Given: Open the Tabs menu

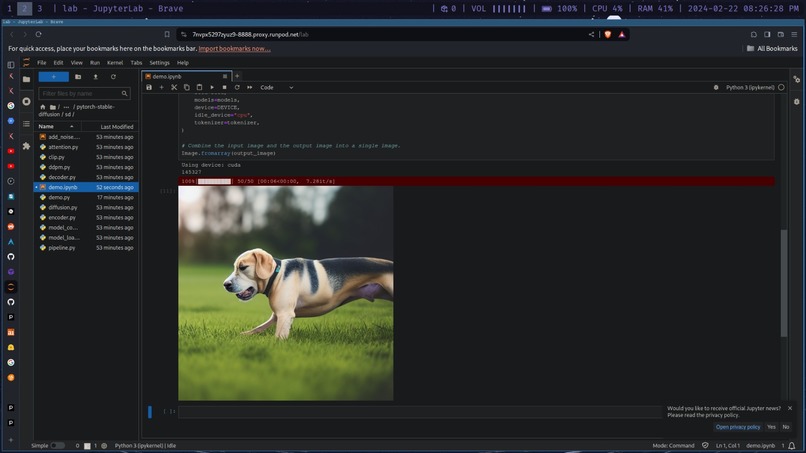Looking at the screenshot, I should [136, 63].
